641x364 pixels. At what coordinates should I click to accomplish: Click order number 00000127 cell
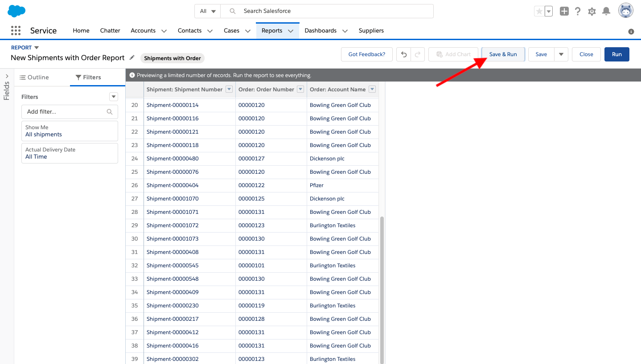[271, 159]
